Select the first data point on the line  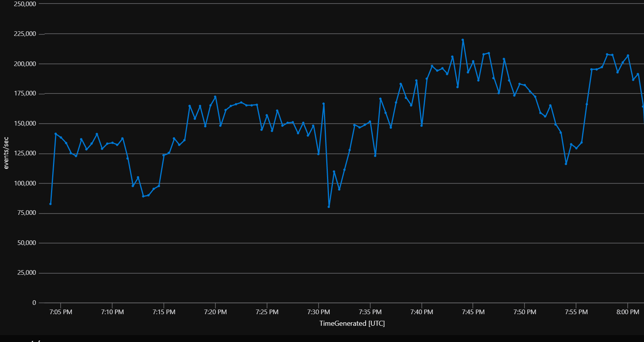[x=51, y=204]
